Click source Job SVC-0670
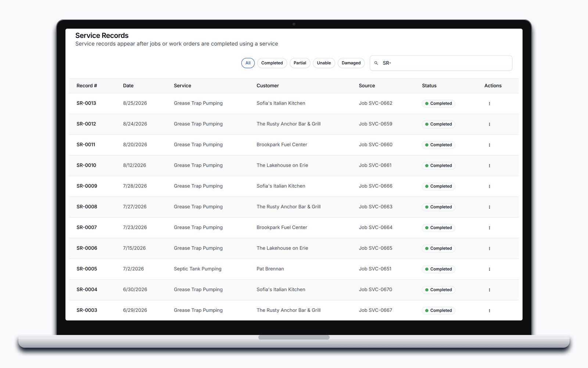Viewport: 588px width, 368px height. 376,290
